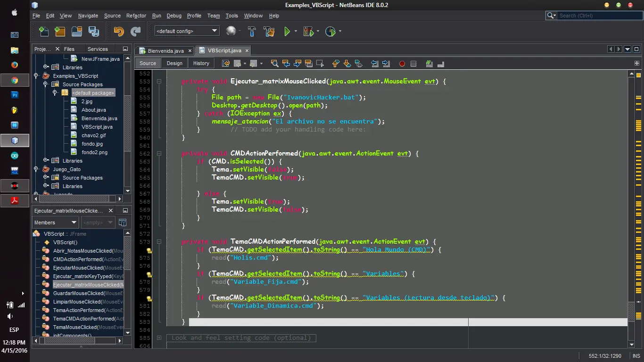This screenshot has height=362, width=644.
Task: Shift the current line left
Action: pos(375,64)
